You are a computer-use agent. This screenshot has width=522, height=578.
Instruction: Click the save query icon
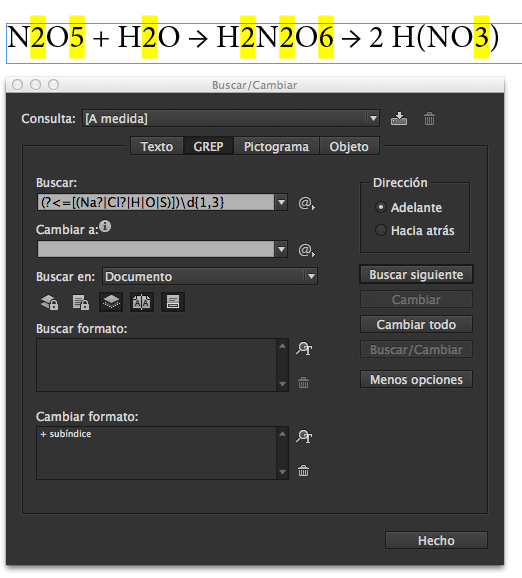[399, 119]
